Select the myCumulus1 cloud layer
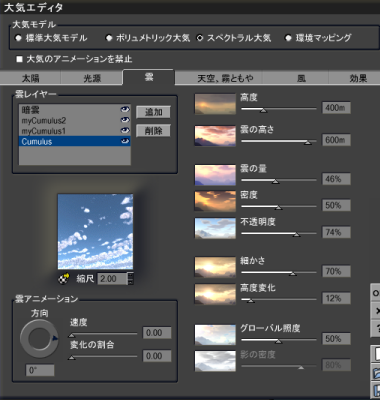This screenshot has height=400, width=380. coord(75,131)
